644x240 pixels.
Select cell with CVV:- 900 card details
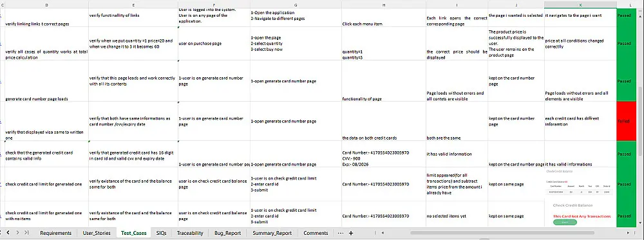[x=384, y=154]
